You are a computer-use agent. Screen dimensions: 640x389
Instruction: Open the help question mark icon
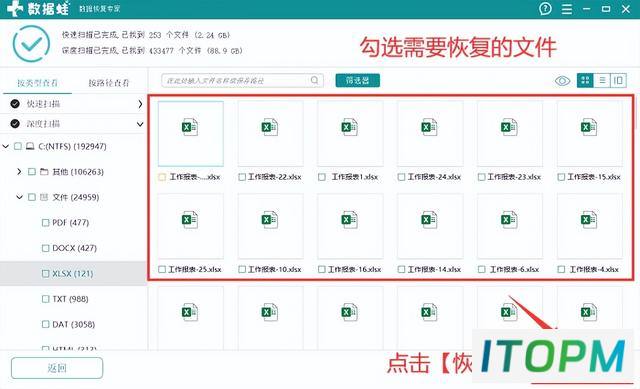(545, 9)
